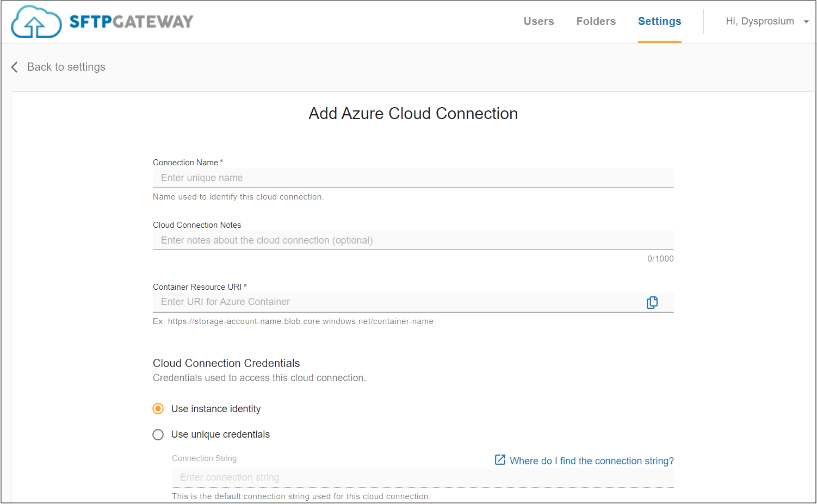Viewport: 817px width, 504px height.
Task: Focus the Connection Name input field
Action: pos(413,178)
